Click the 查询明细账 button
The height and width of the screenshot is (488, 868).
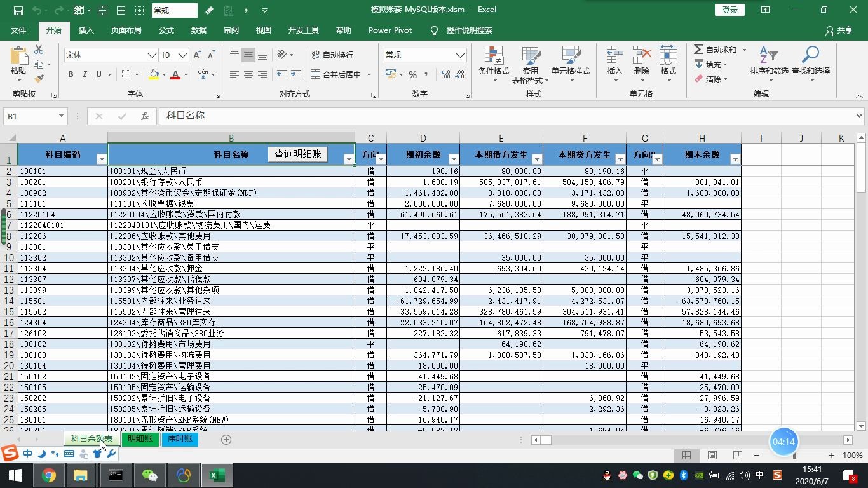pyautogui.click(x=298, y=154)
